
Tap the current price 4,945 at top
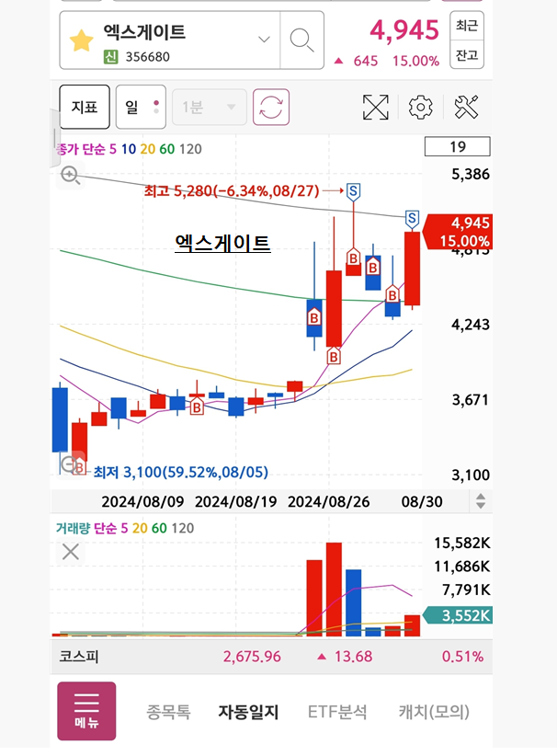click(x=404, y=30)
